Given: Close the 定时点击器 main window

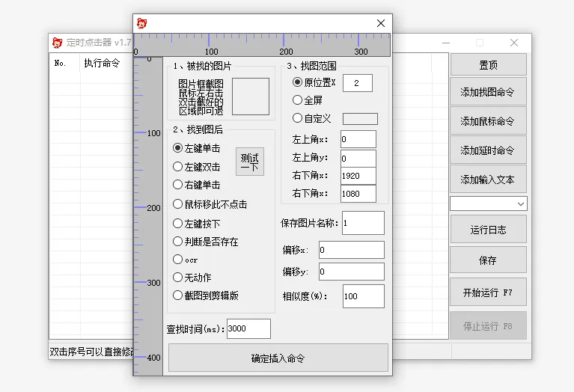Looking at the screenshot, I should pyautogui.click(x=514, y=43).
